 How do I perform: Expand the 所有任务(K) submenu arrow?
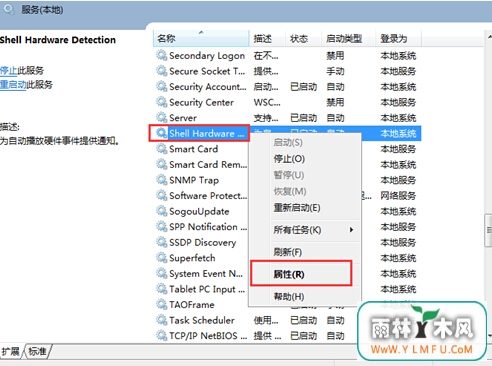coord(351,230)
